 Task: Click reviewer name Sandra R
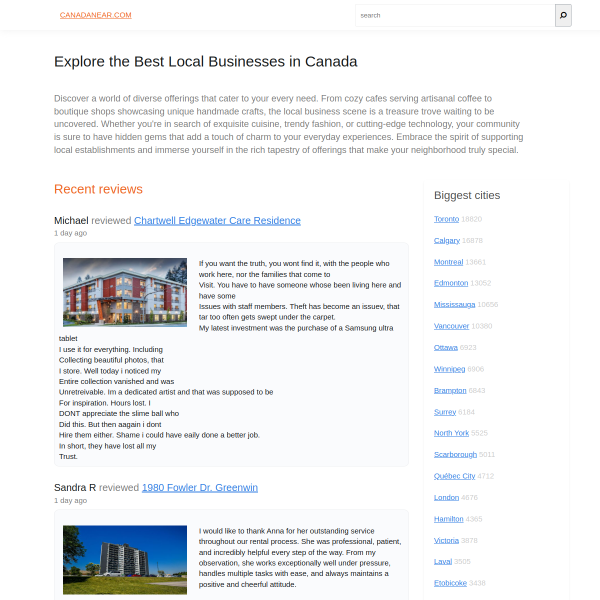(x=75, y=488)
